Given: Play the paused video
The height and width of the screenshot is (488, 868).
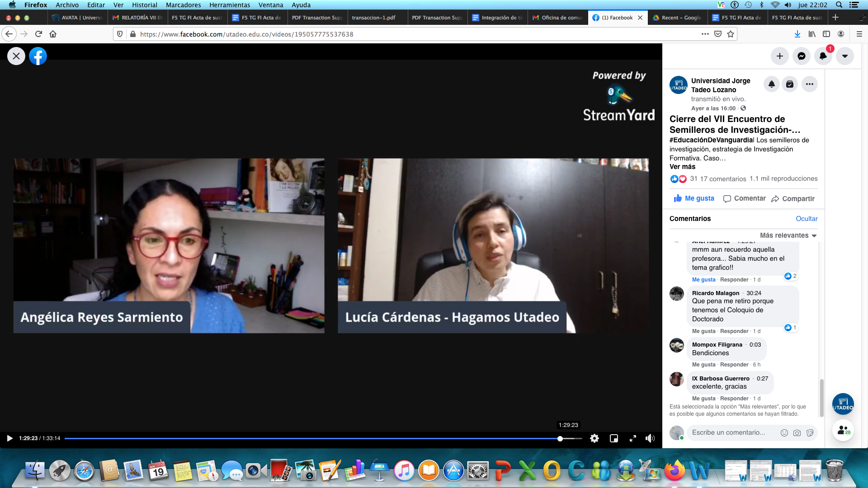Looking at the screenshot, I should coord(9,438).
